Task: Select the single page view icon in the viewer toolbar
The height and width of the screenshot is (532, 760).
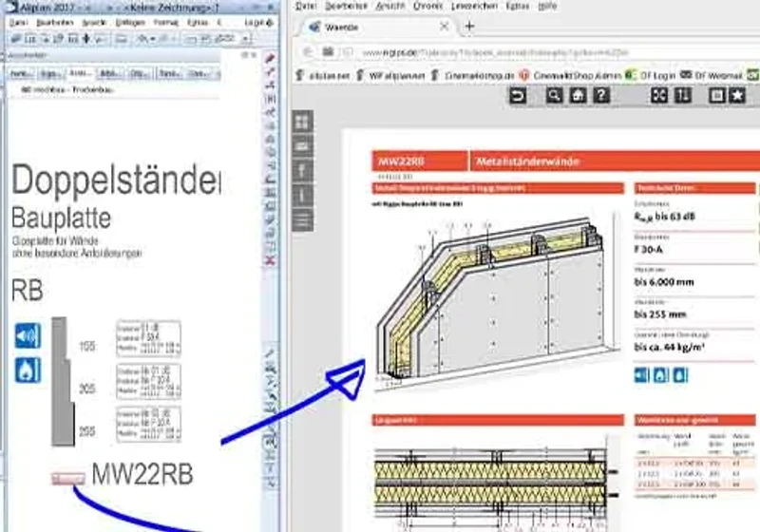Action: point(716,95)
